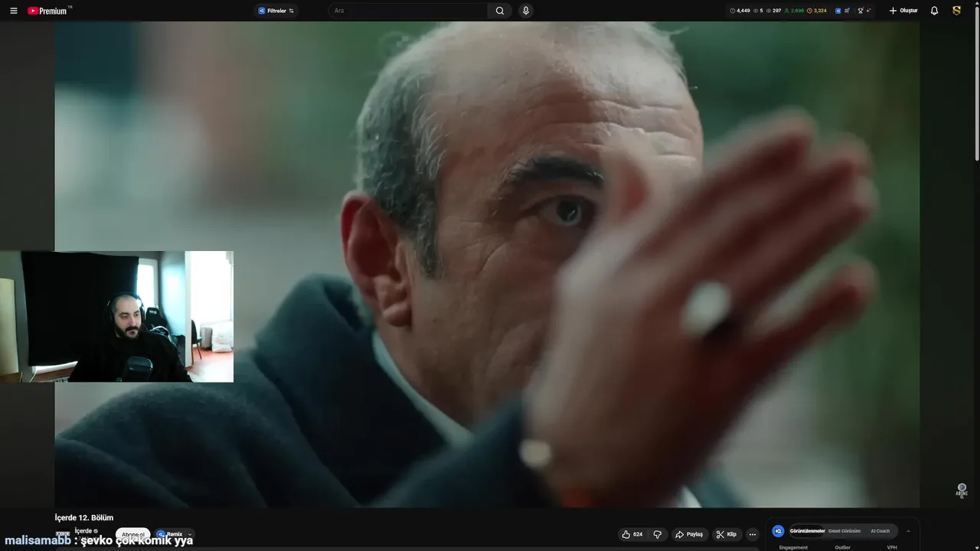Expand the Remix dropdown arrow
980x551 pixels.
pyautogui.click(x=190, y=534)
